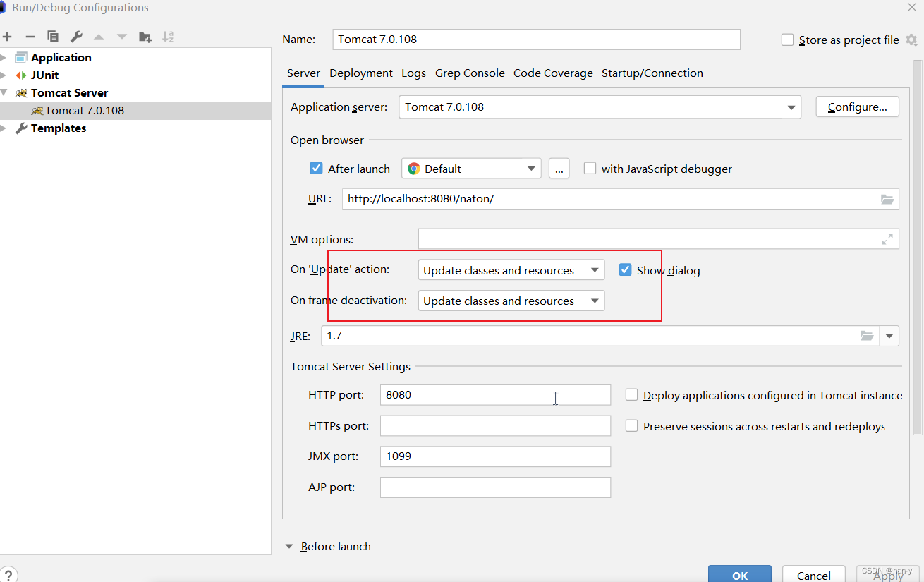Open help with the question mark button
The width and height of the screenshot is (924, 582).
click(8, 575)
